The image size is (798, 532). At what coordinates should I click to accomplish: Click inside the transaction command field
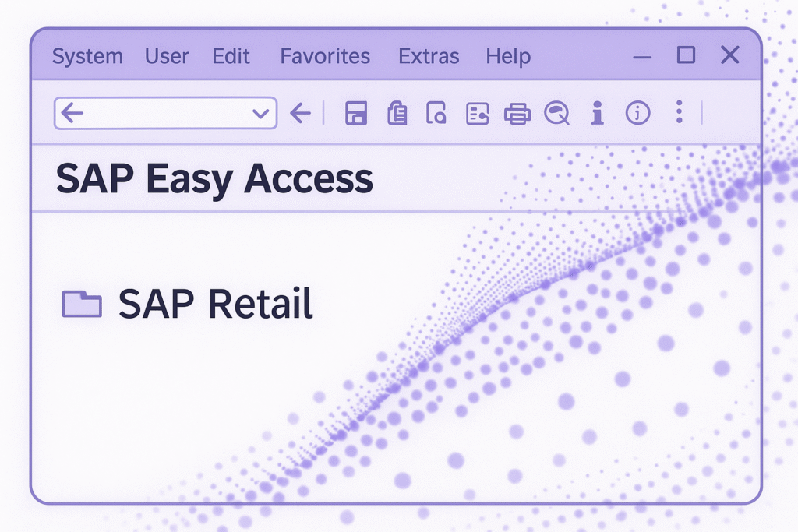[x=164, y=113]
